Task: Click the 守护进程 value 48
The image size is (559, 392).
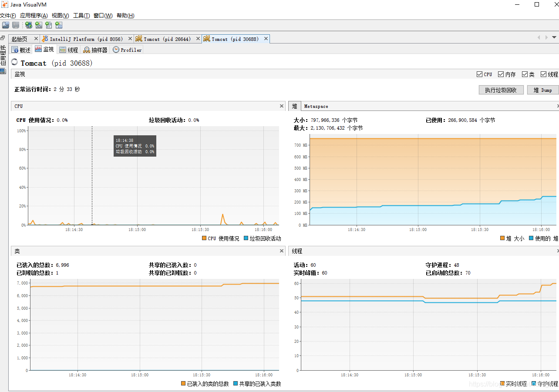Action: pos(456,265)
